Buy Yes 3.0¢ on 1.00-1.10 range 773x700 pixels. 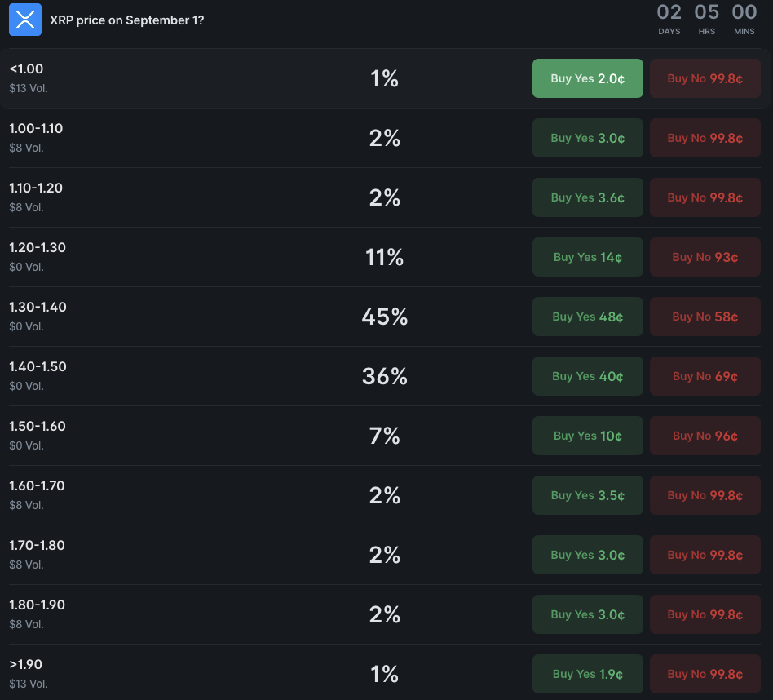pyautogui.click(x=588, y=138)
